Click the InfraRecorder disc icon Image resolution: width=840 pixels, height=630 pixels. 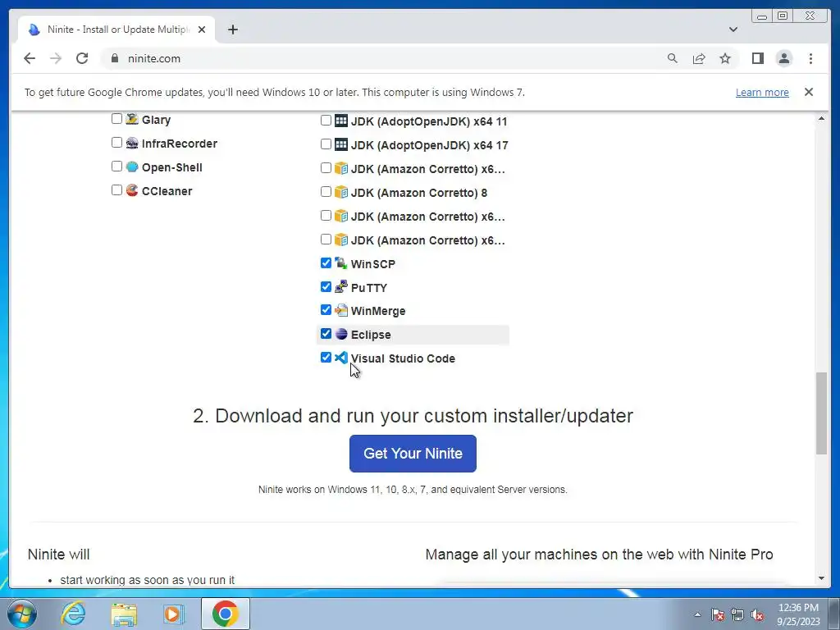[132, 143]
